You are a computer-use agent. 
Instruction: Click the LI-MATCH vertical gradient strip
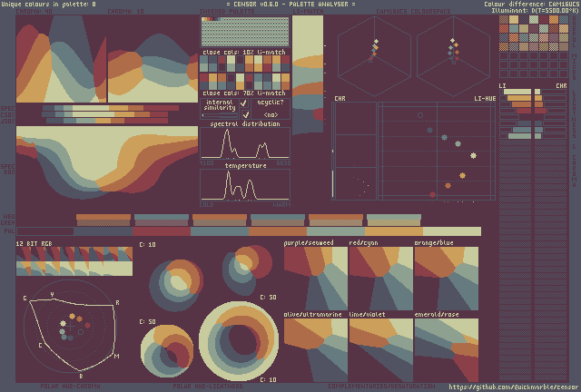point(308,74)
